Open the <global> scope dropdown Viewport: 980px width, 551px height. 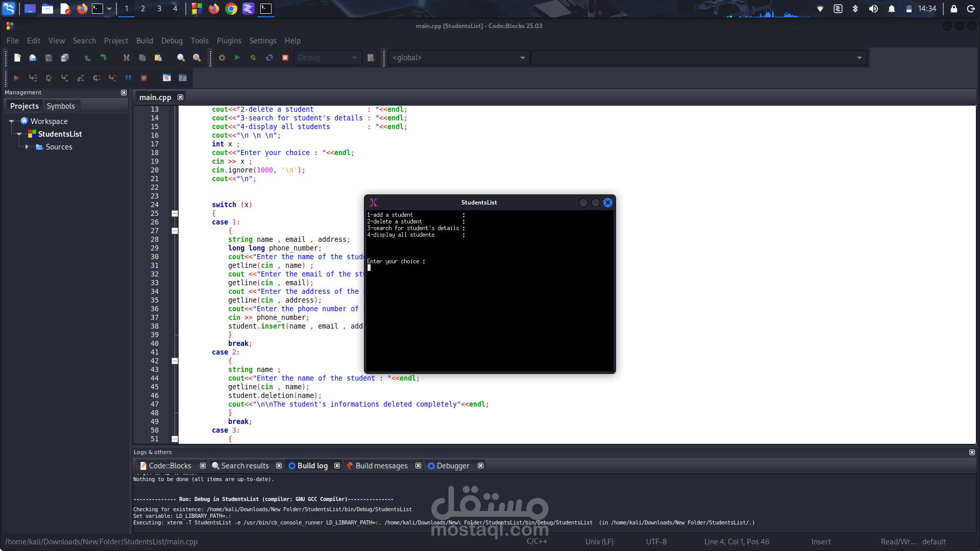tap(458, 58)
